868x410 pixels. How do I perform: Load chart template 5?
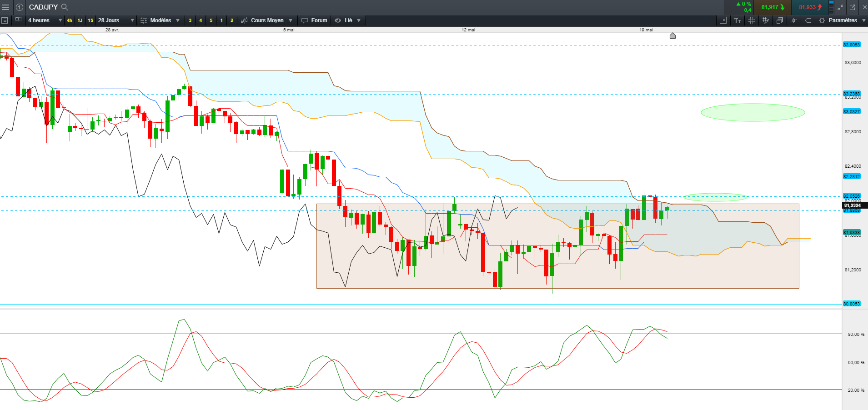(x=211, y=20)
